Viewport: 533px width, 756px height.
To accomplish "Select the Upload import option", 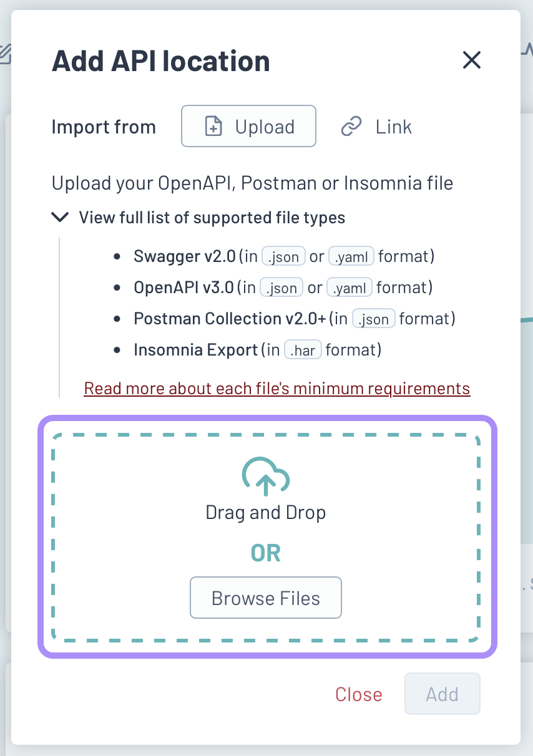I will tap(248, 127).
